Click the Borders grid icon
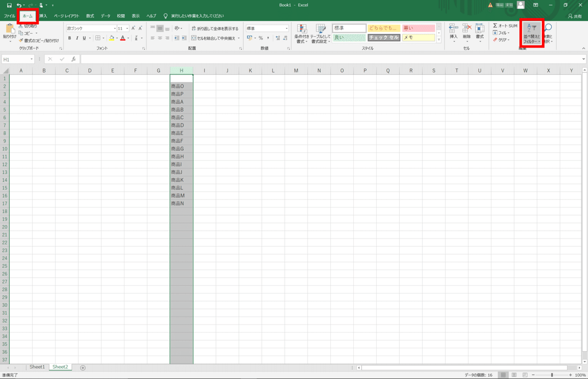Image resolution: width=588 pixels, height=379 pixels. (98, 38)
